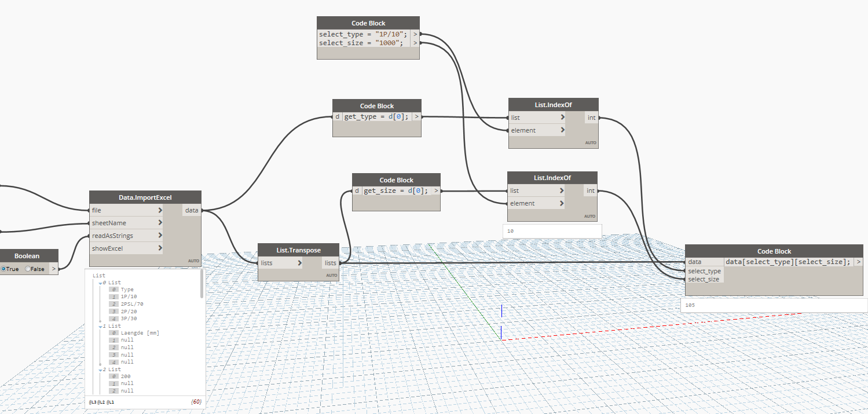Click the 105 preview bubble value
The height and width of the screenshot is (414, 868).
pos(690,305)
